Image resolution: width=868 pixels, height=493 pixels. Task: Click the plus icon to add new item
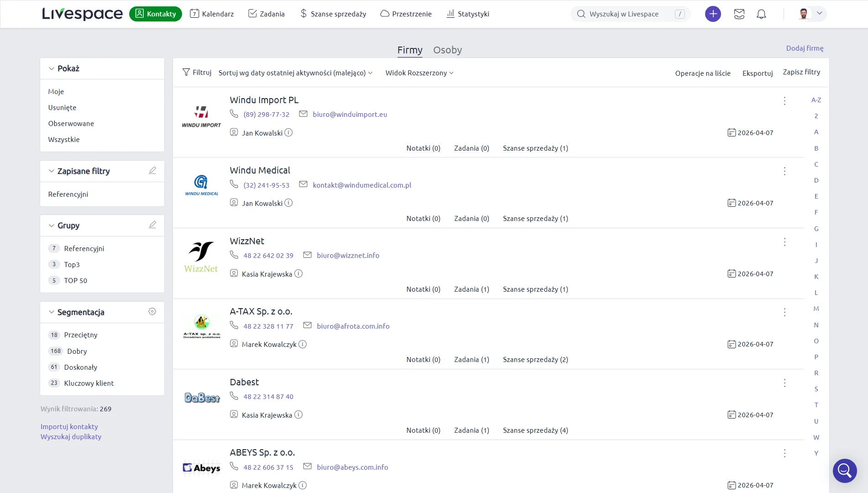click(x=713, y=14)
